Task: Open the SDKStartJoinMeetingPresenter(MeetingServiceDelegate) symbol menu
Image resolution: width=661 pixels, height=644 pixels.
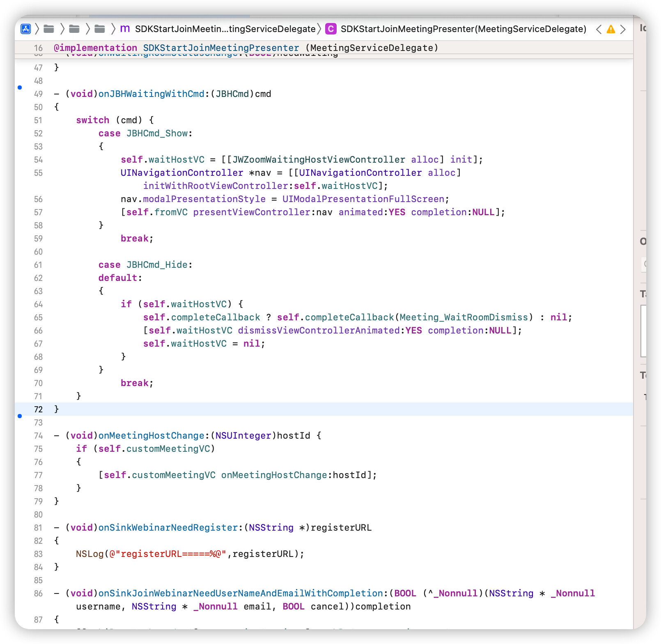Action: pyautogui.click(x=463, y=29)
